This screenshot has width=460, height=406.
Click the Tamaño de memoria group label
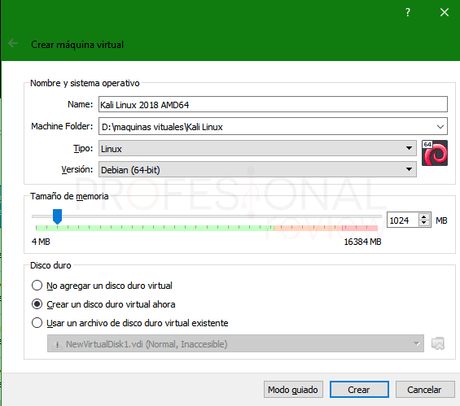tap(69, 196)
